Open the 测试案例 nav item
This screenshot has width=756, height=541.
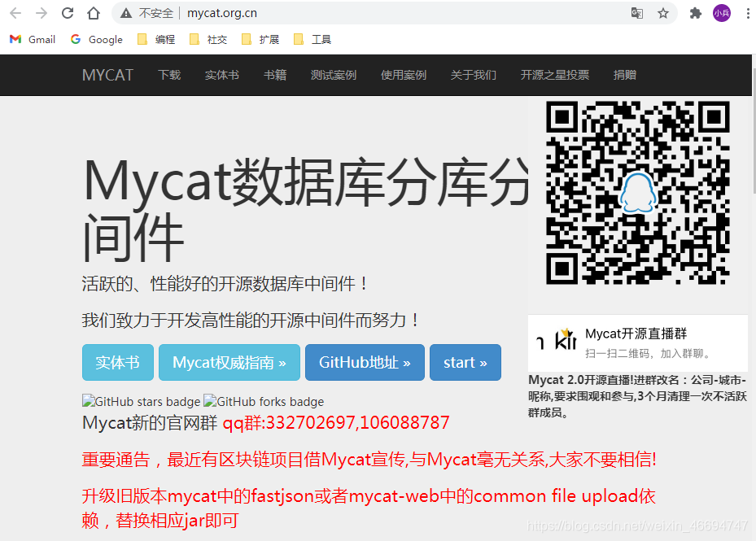[333, 75]
